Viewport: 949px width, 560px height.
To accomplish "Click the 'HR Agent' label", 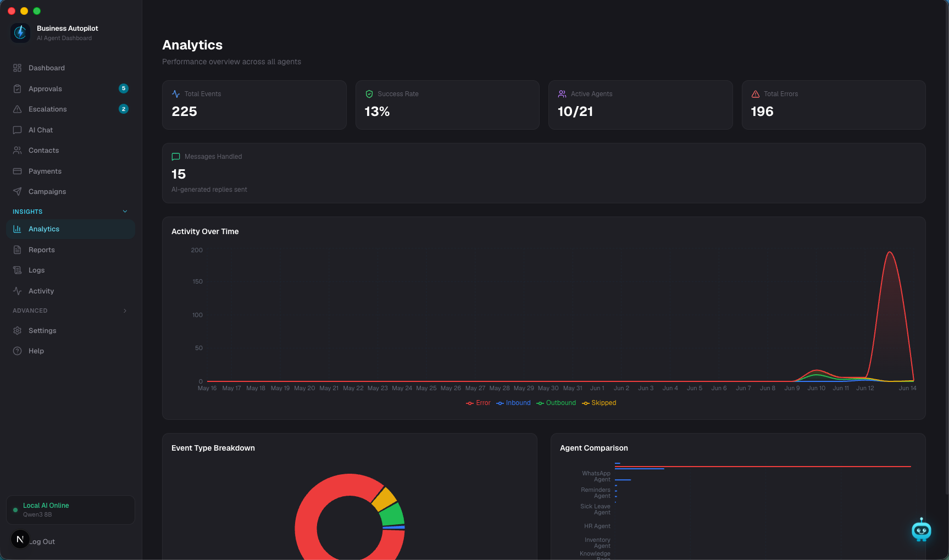I will pyautogui.click(x=597, y=526).
